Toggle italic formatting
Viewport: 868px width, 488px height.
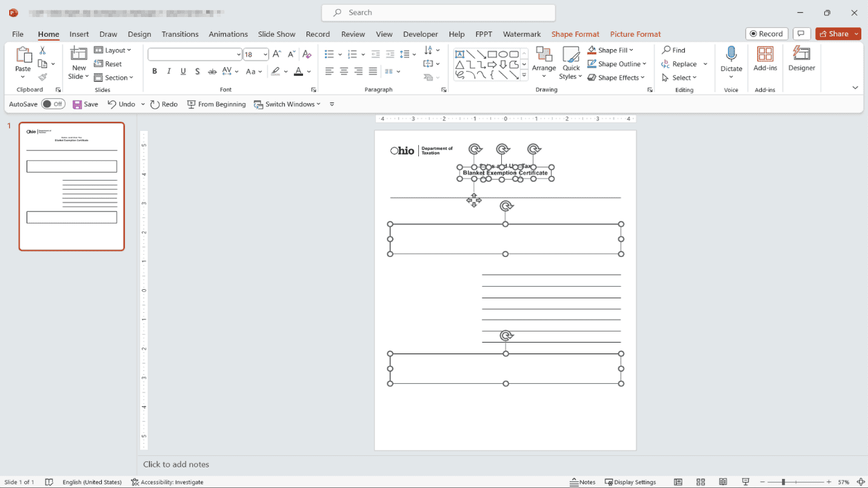pyautogui.click(x=169, y=72)
